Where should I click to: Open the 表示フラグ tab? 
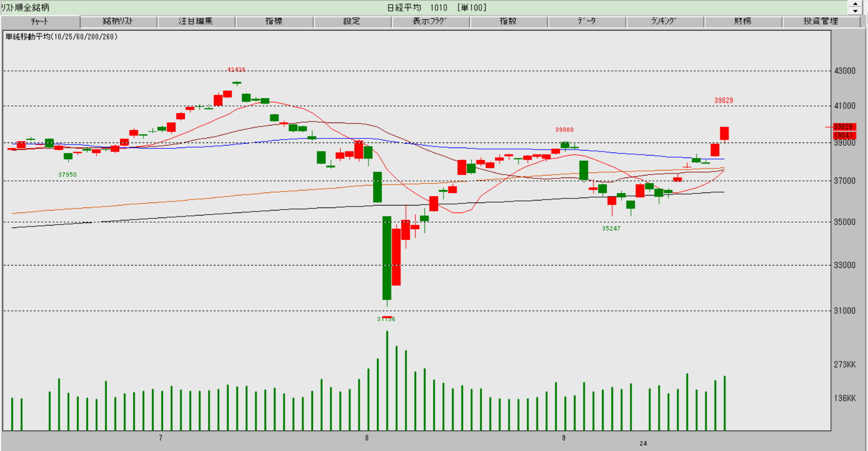pyautogui.click(x=430, y=21)
